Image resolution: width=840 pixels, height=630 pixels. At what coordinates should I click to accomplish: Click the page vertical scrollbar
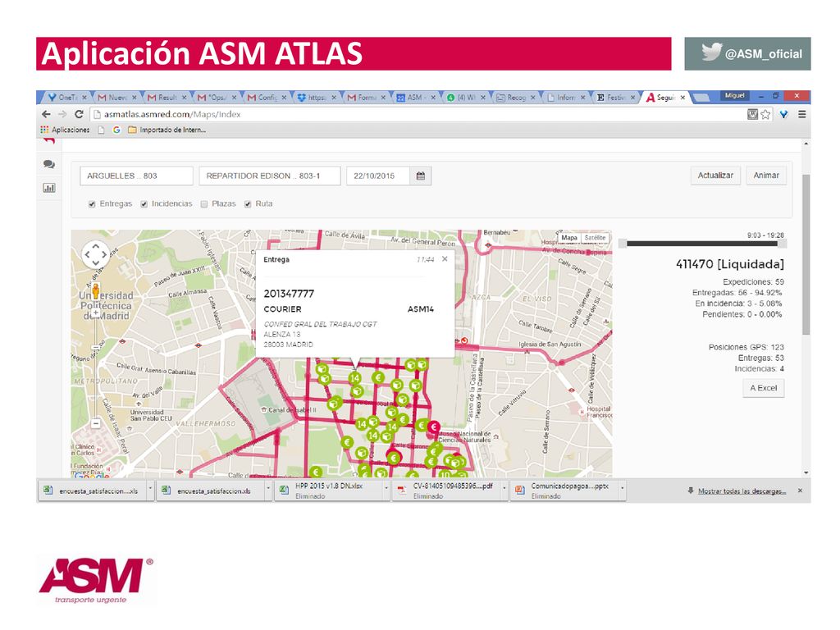806,254
